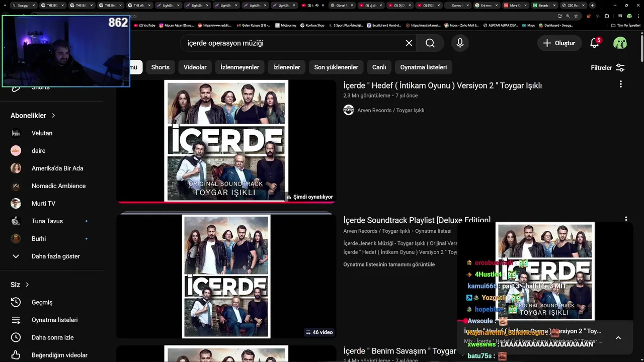This screenshot has height=362, width=644.
Task: Select the Videolar filter chip
Action: (x=195, y=67)
